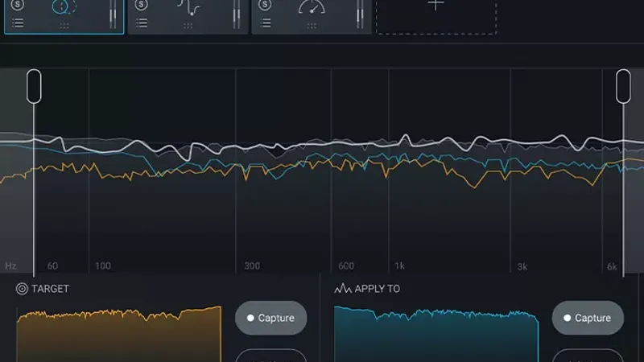This screenshot has width=644, height=362.
Task: Select the third module's gauge meter icon
Action: point(311,8)
